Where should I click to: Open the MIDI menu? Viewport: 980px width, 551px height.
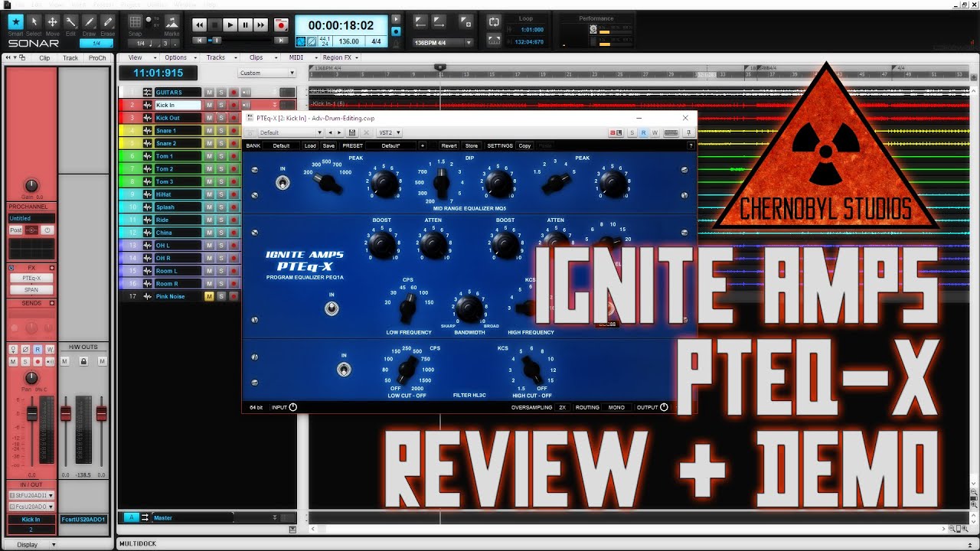pyautogui.click(x=299, y=57)
